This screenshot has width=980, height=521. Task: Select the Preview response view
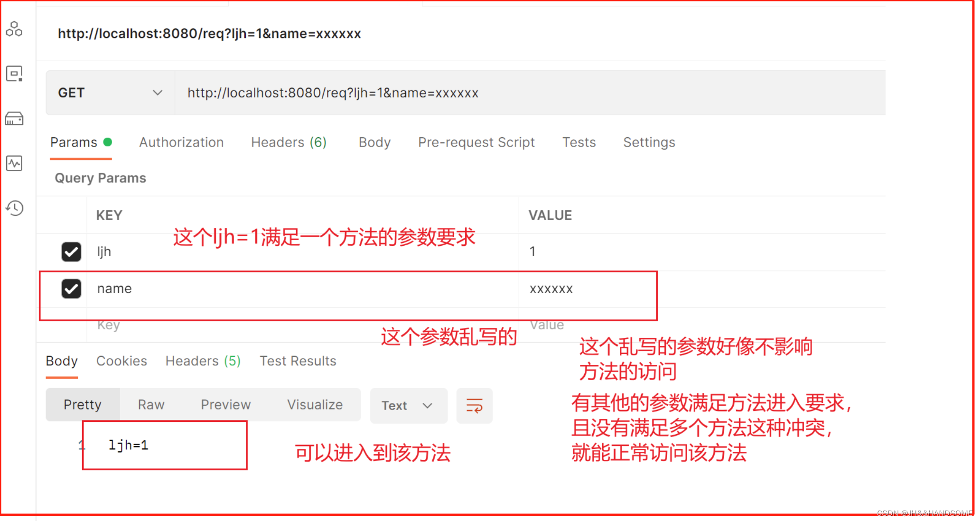pyautogui.click(x=225, y=405)
